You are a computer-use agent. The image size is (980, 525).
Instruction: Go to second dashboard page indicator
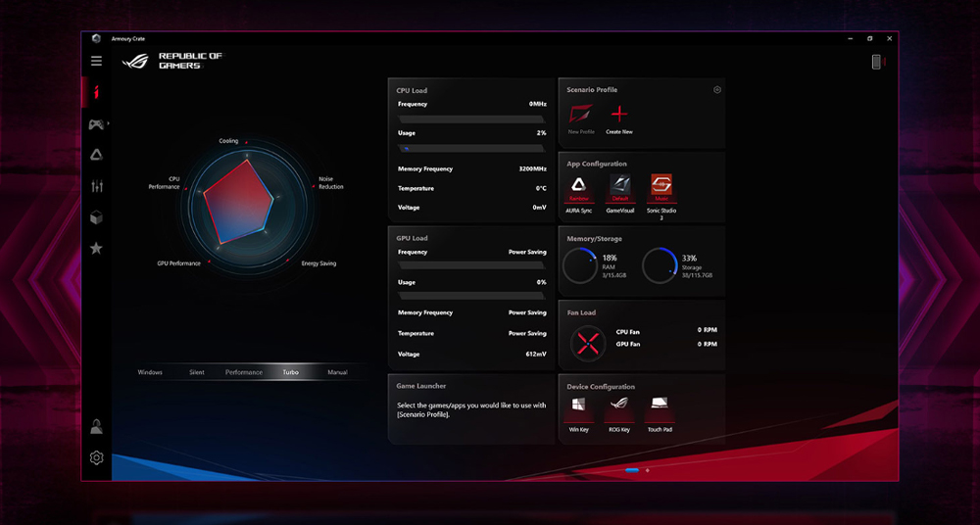pyautogui.click(x=648, y=470)
